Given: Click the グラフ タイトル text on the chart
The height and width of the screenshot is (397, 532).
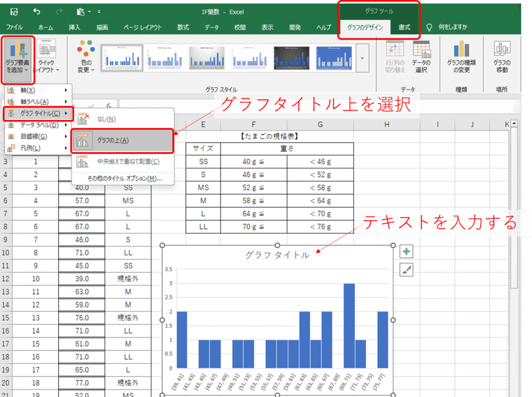Looking at the screenshot, I should point(277,255).
